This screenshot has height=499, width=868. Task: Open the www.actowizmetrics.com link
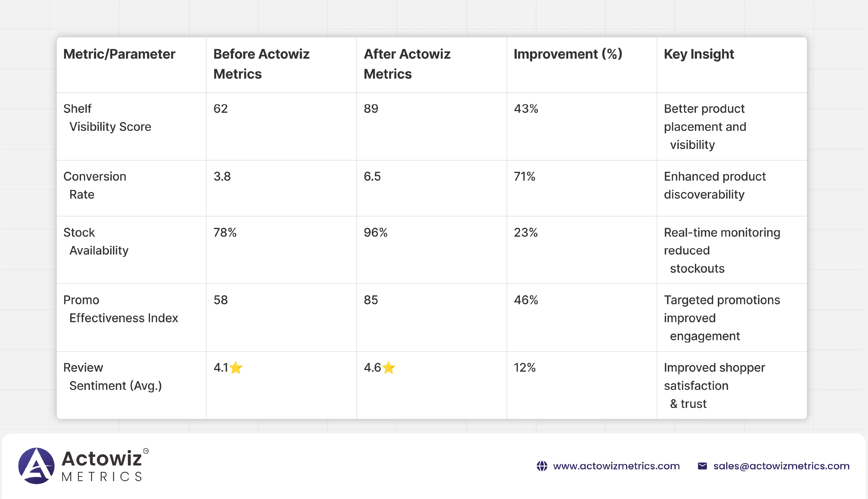coord(616,466)
